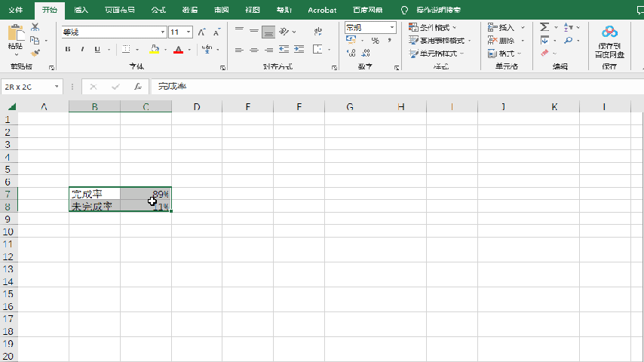Image resolution: width=644 pixels, height=362 pixels.
Task: Click the Increase Indent icon
Action: point(300,50)
